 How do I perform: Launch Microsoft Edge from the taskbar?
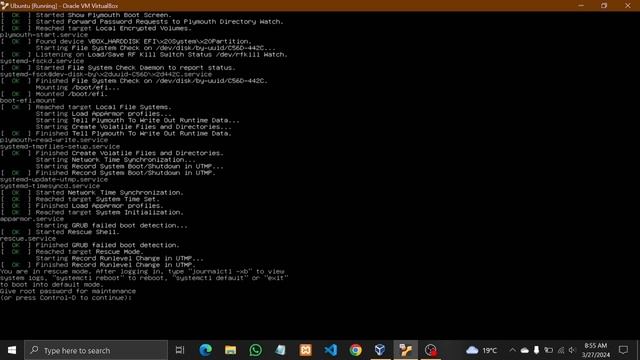pos(205,350)
